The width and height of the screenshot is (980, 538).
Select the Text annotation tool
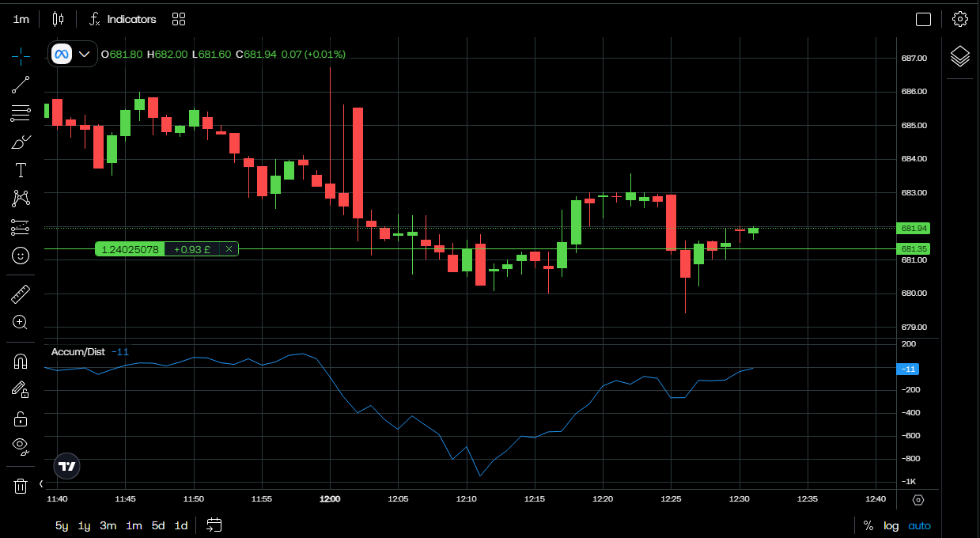[21, 170]
